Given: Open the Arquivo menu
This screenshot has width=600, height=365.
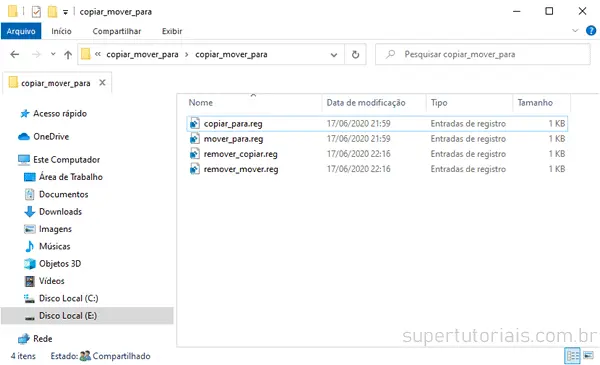Looking at the screenshot, I should click(x=21, y=31).
